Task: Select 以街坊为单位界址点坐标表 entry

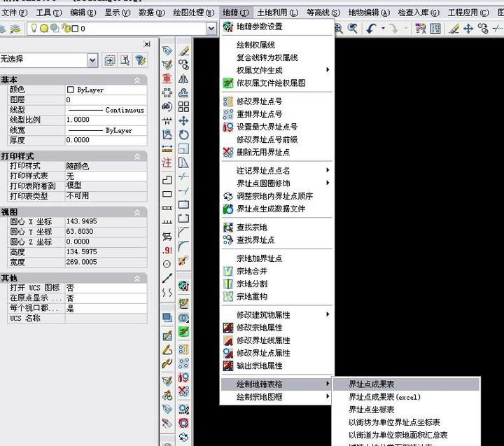Action: click(406, 422)
